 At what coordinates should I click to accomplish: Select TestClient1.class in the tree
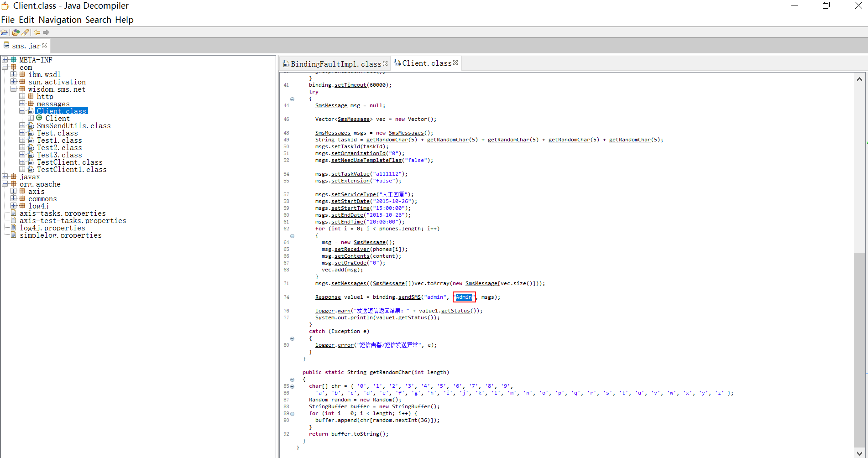pos(72,169)
